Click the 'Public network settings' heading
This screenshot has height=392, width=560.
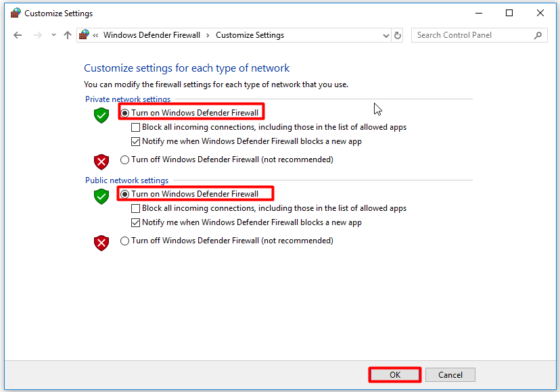tap(126, 180)
